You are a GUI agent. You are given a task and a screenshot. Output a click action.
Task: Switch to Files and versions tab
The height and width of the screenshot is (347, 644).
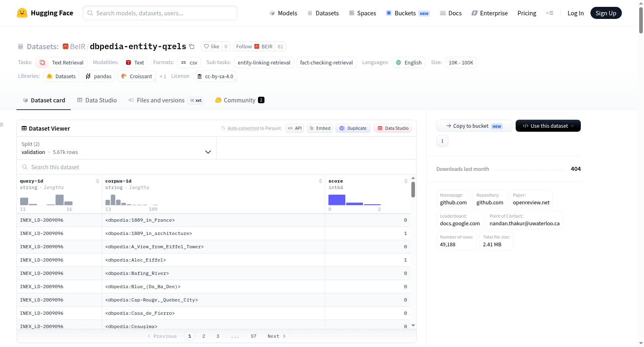point(165,100)
